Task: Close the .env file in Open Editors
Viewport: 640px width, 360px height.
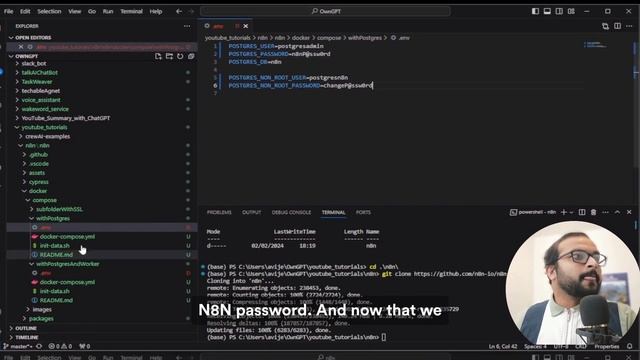Action: pyautogui.click(x=21, y=47)
